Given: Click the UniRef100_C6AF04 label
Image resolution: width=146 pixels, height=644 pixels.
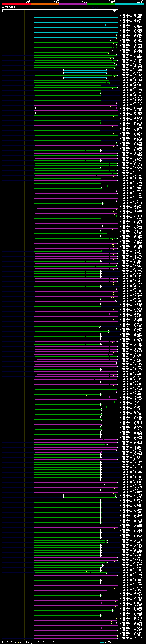Looking at the screenshot, I should (131, 389).
